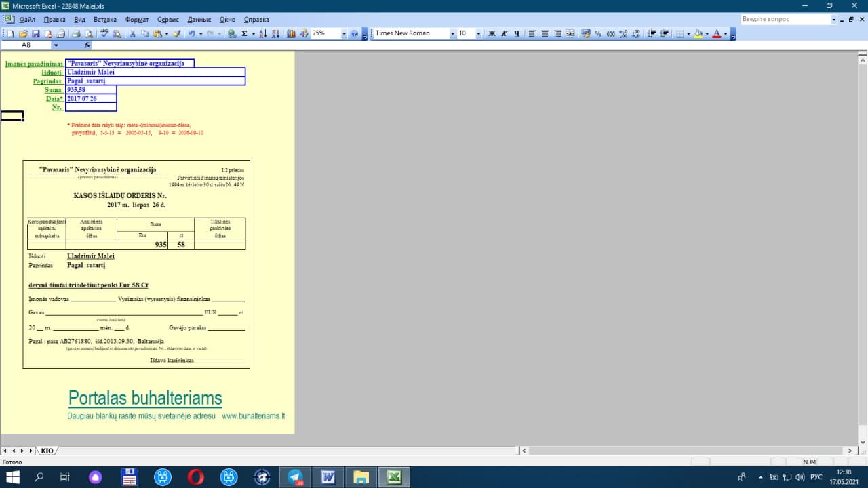The image size is (868, 488).
Task: Toggle underline formatting (Ч)
Action: pyautogui.click(x=517, y=33)
